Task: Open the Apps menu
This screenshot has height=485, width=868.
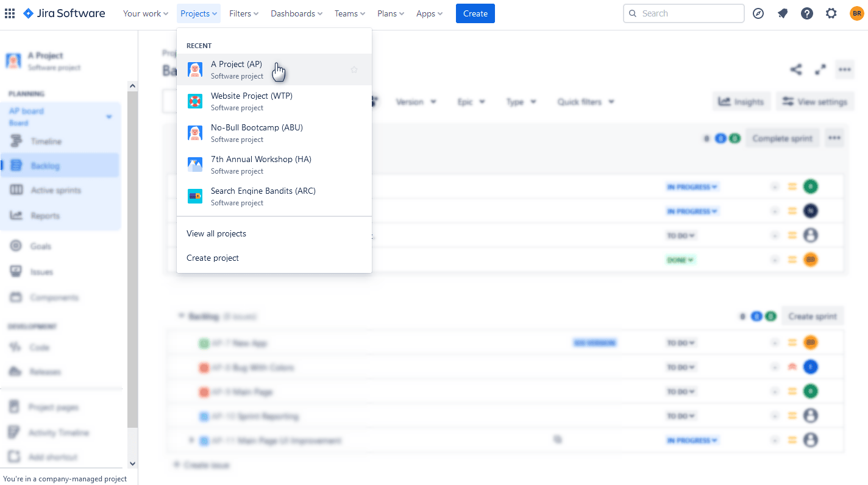Action: 430,13
